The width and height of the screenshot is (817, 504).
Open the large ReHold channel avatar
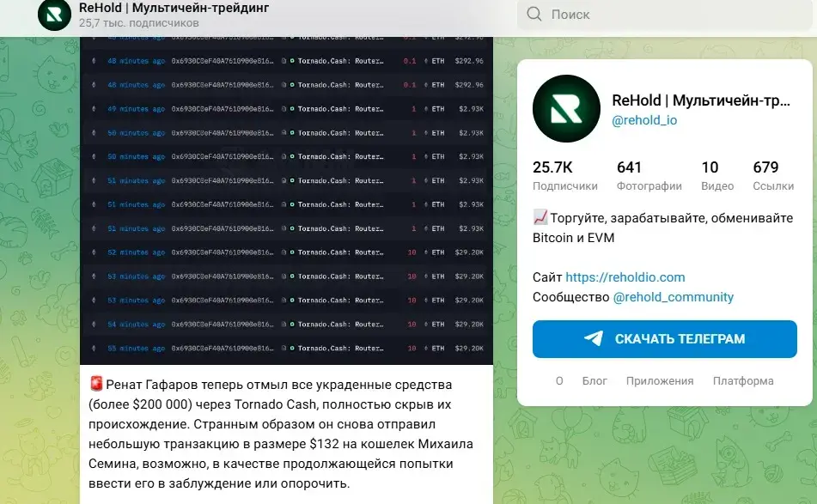566,108
